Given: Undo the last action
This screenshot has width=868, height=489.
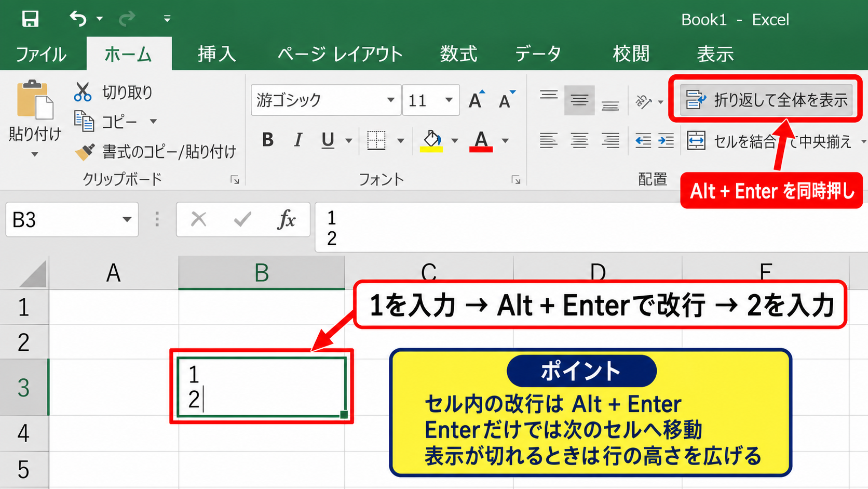Looking at the screenshot, I should (x=78, y=19).
